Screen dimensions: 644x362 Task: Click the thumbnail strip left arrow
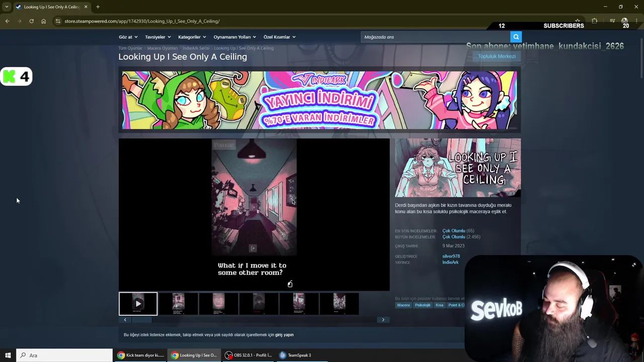pyautogui.click(x=125, y=320)
